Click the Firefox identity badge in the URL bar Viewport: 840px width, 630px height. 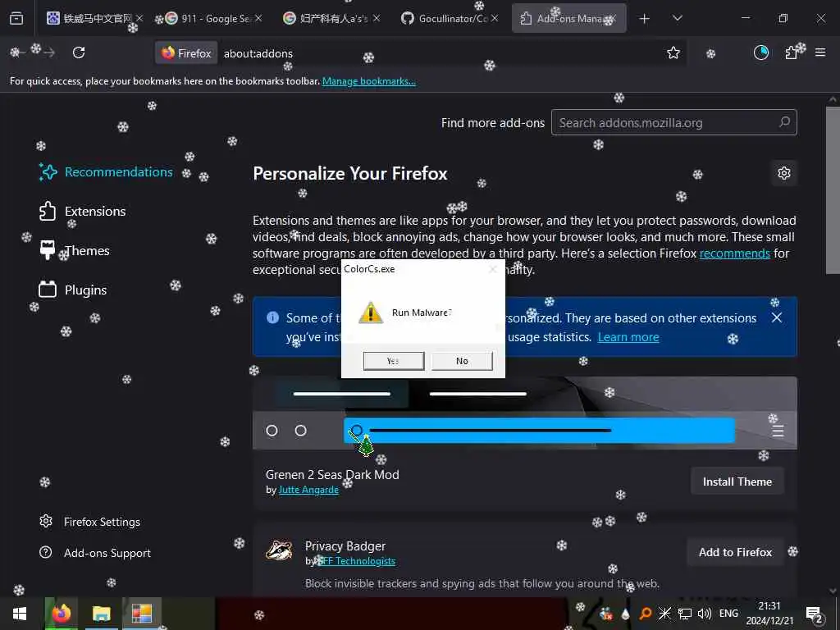coord(186,53)
